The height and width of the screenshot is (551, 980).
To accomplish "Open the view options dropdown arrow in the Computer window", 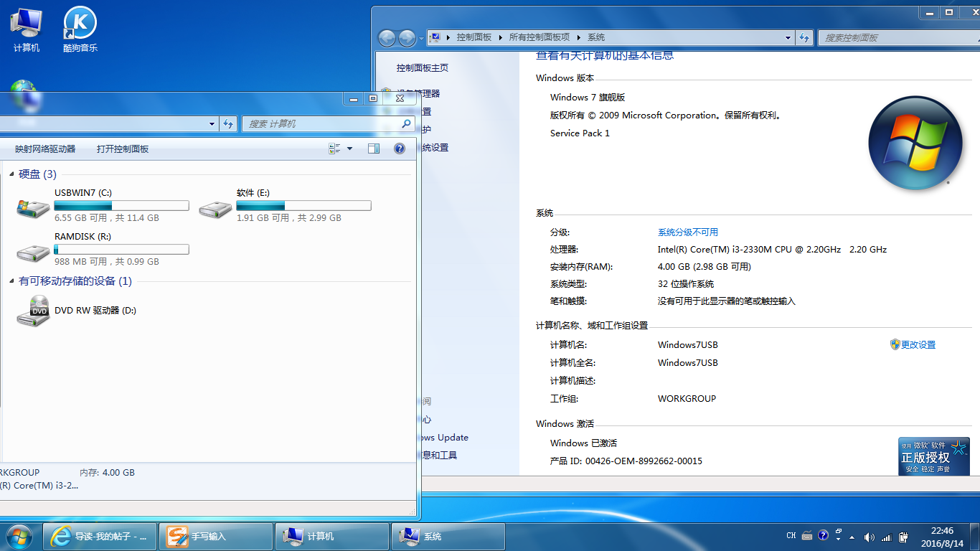I will [350, 149].
